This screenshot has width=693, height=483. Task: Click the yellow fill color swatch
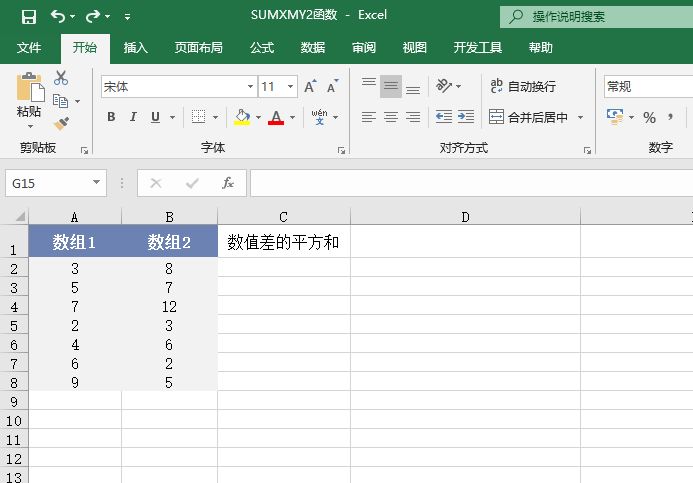click(x=242, y=117)
